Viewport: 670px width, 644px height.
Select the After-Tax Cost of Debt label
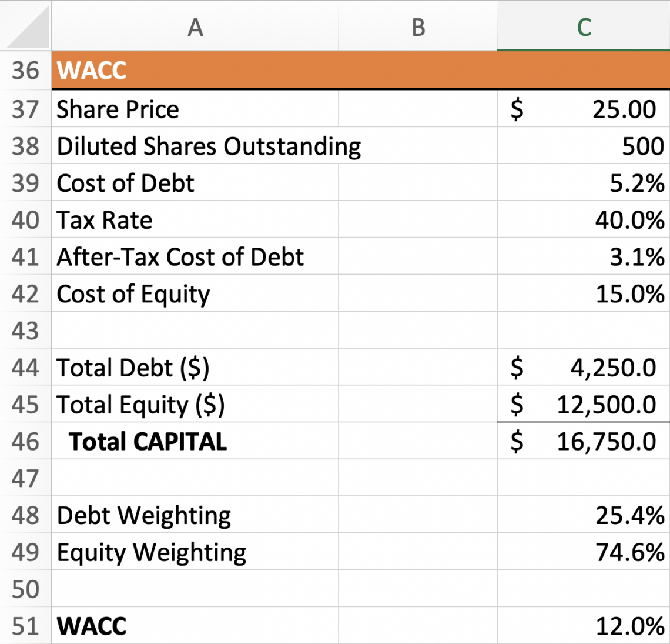click(180, 257)
